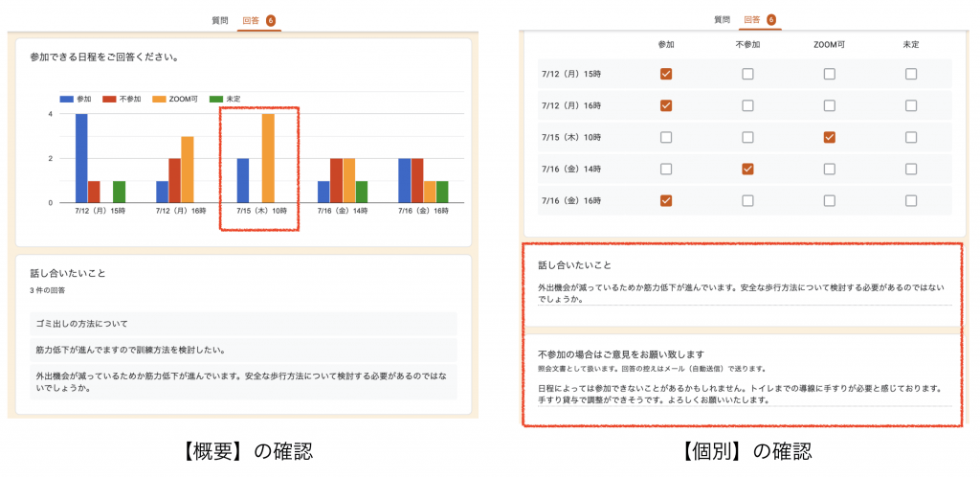The image size is (980, 478).
Task: Click the tall orange bar for 7/15（木）10時
Action: point(268,158)
